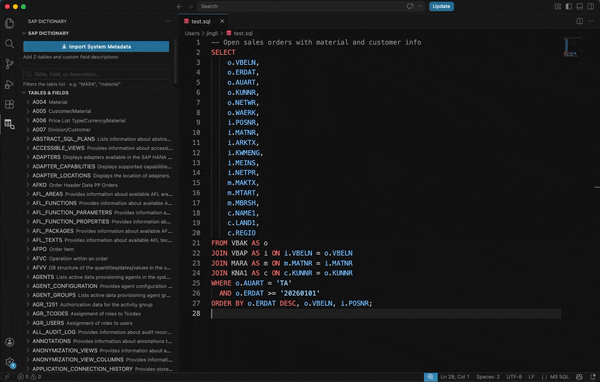
Task: Select AGR_TCODES Assignment of roles row
Action: tap(100, 314)
